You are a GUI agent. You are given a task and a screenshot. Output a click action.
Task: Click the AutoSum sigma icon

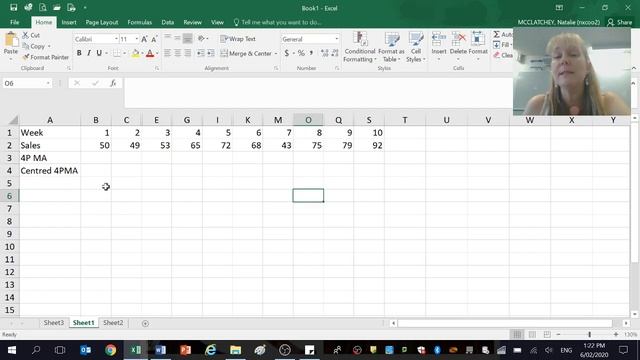pyautogui.click(x=496, y=34)
